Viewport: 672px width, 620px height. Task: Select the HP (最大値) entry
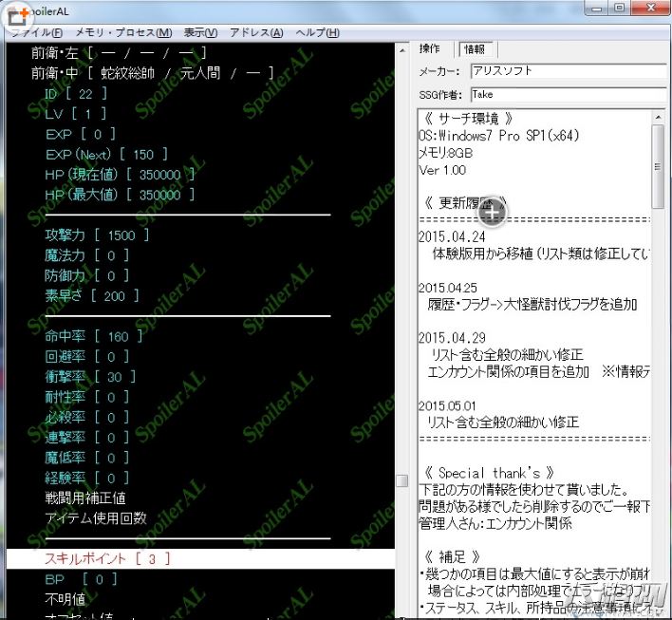coord(120,195)
